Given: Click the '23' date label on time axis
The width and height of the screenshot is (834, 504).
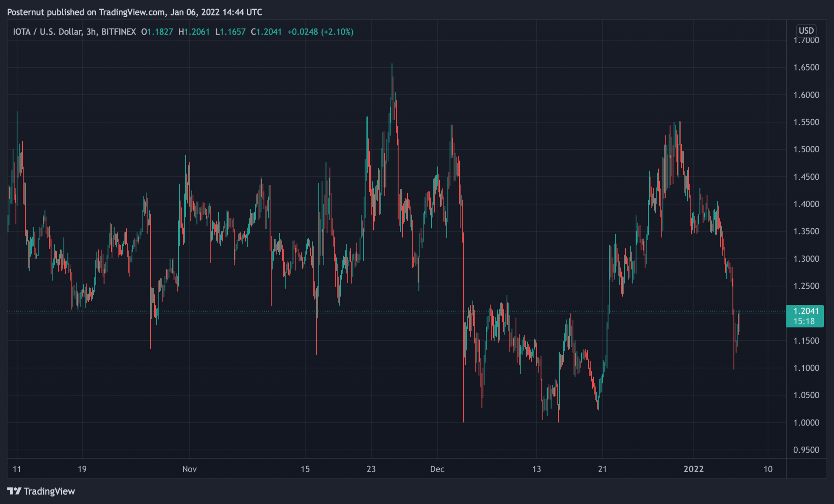Looking at the screenshot, I should coord(371,469).
